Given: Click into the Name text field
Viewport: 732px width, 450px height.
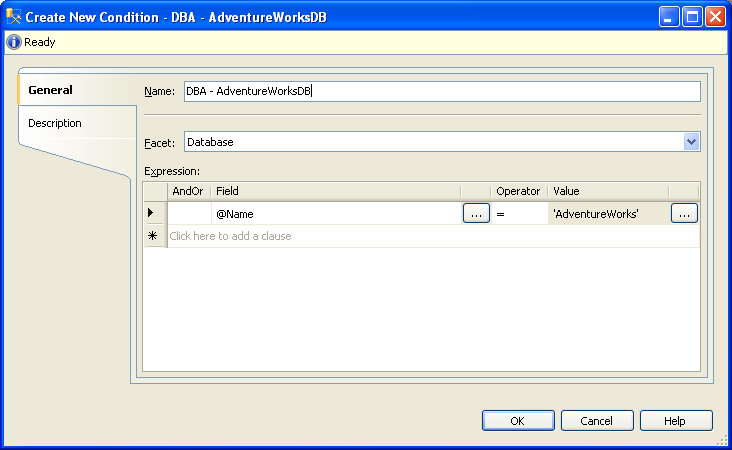Looking at the screenshot, I should coord(442,91).
